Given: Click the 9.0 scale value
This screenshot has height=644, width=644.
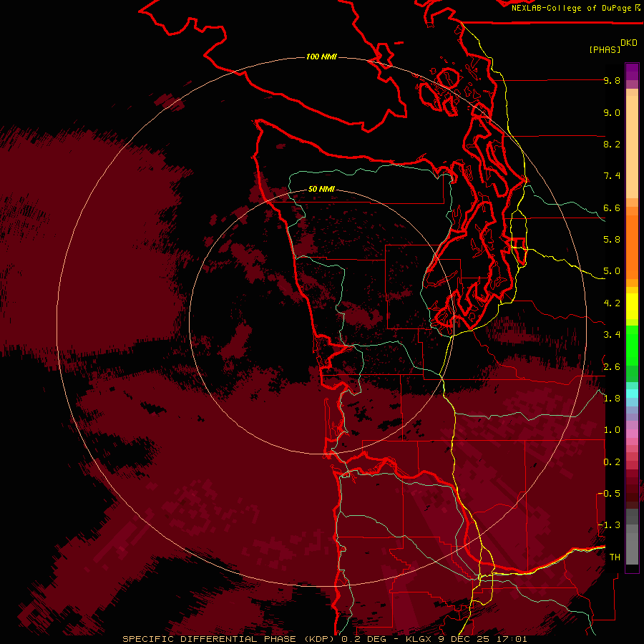Looking at the screenshot, I should 612,112.
